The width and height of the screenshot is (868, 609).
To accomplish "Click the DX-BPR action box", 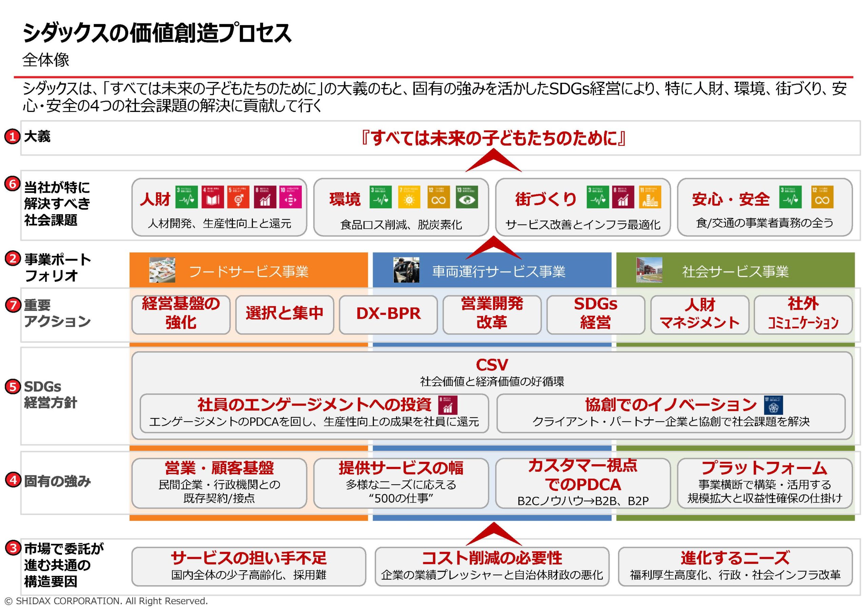I will tap(388, 315).
